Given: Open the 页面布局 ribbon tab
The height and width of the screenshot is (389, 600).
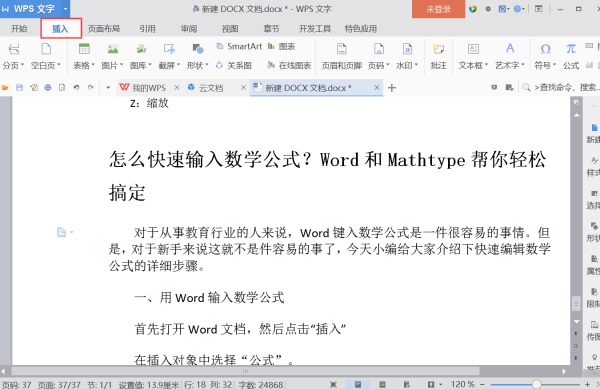Looking at the screenshot, I should (104, 29).
